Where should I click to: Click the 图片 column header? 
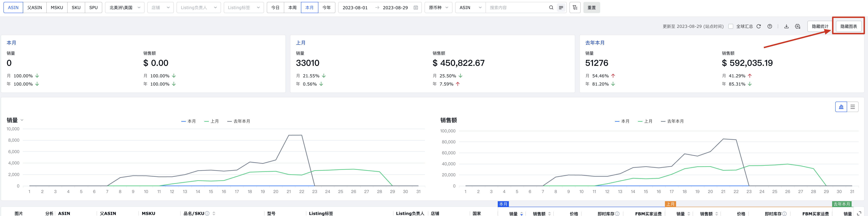click(x=19, y=213)
